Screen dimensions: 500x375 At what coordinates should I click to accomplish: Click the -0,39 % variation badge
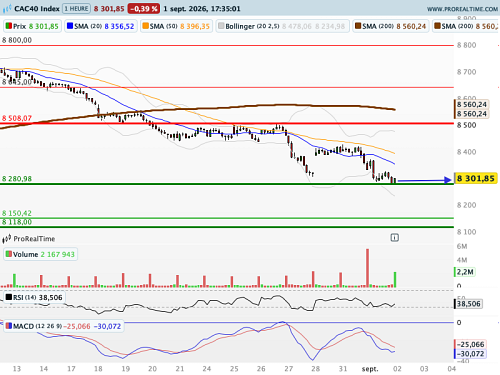point(144,9)
